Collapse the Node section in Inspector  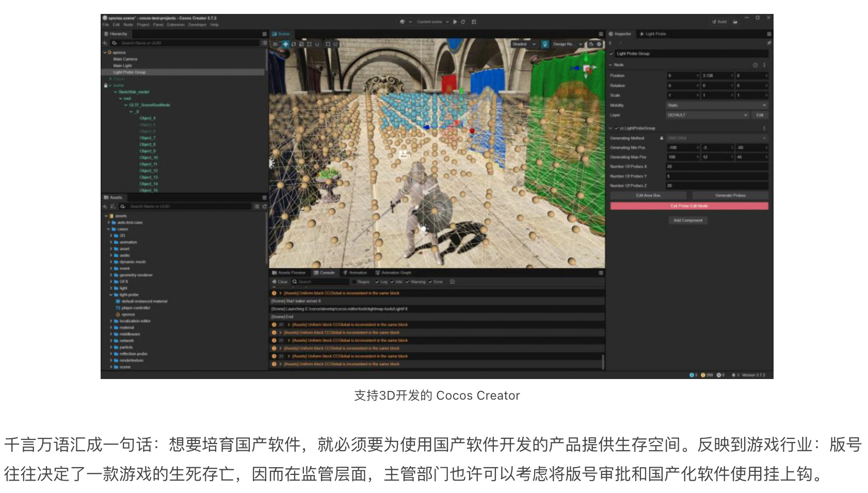611,65
